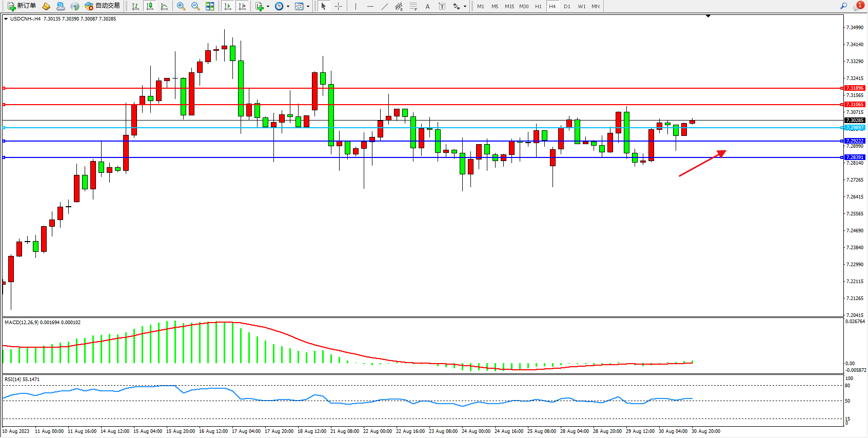The height and width of the screenshot is (438, 868).
Task: Toggle chart auto scroll
Action: tap(228, 6)
